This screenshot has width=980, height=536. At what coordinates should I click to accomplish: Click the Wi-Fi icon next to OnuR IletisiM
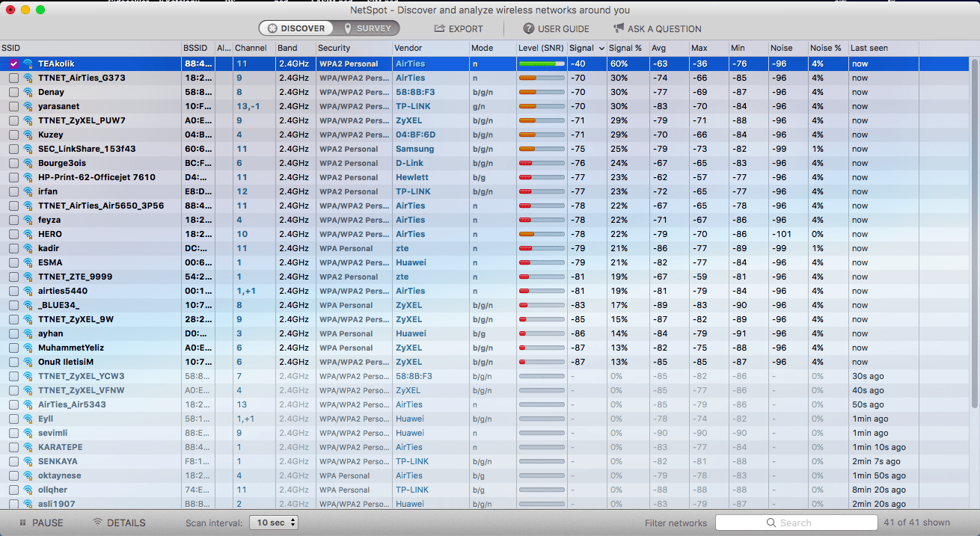[28, 362]
